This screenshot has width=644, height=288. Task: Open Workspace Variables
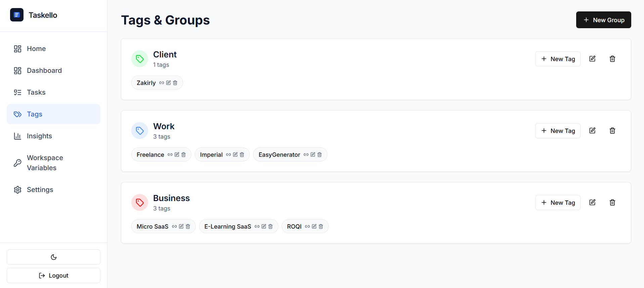point(53,163)
